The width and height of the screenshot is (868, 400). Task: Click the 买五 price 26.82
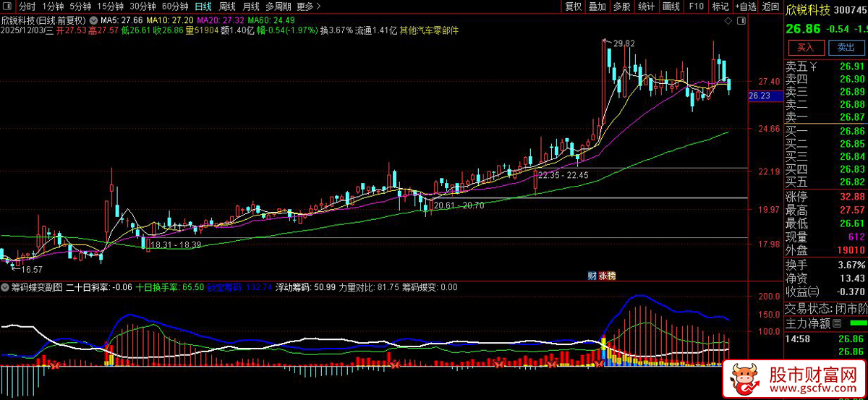click(853, 181)
